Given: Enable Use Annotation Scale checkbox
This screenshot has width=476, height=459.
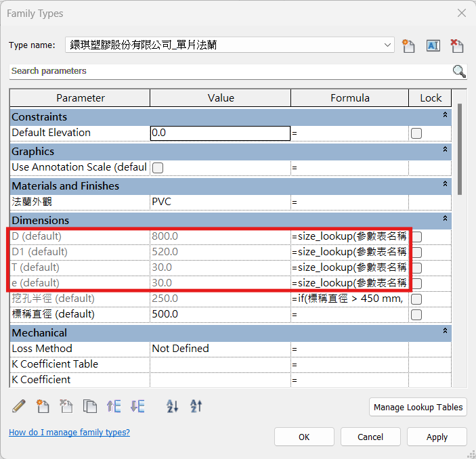Looking at the screenshot, I should click(158, 167).
